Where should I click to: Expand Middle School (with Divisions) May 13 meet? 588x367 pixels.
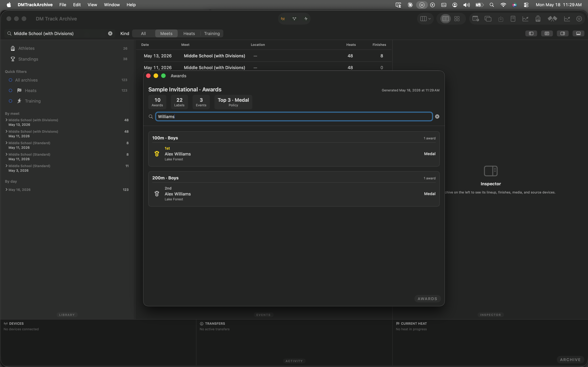click(x=6, y=120)
